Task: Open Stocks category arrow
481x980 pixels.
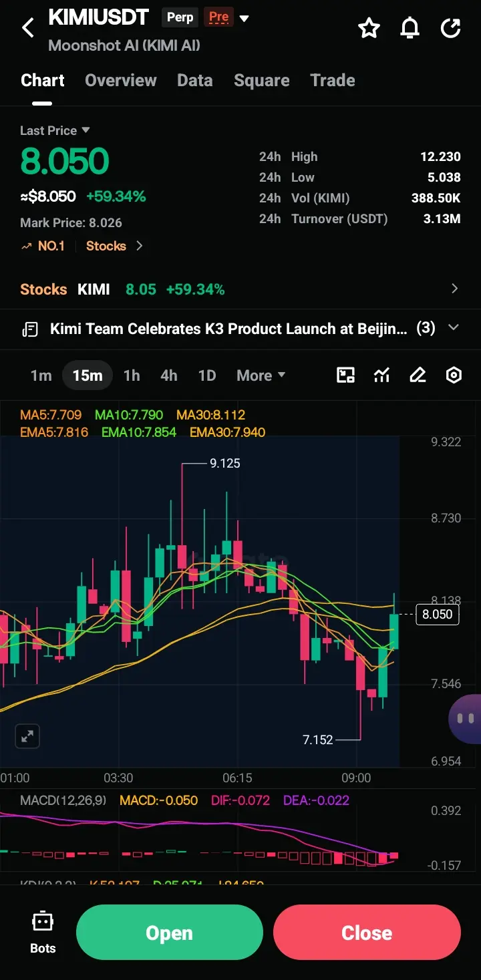Action: pos(139,246)
